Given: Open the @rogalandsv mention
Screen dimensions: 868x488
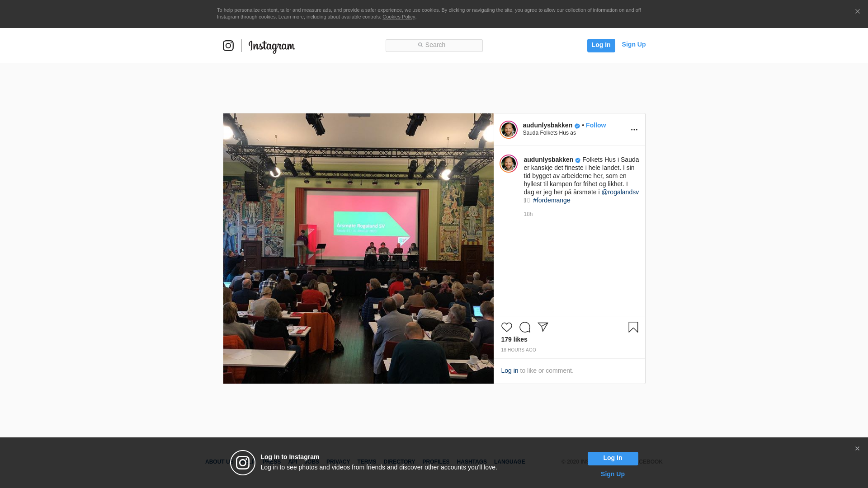Looking at the screenshot, I should pyautogui.click(x=620, y=192).
